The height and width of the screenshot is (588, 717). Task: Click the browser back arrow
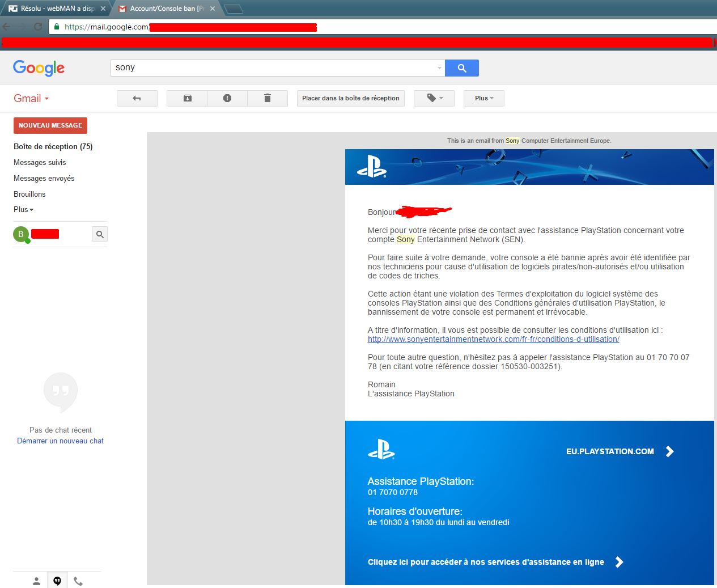click(7, 27)
